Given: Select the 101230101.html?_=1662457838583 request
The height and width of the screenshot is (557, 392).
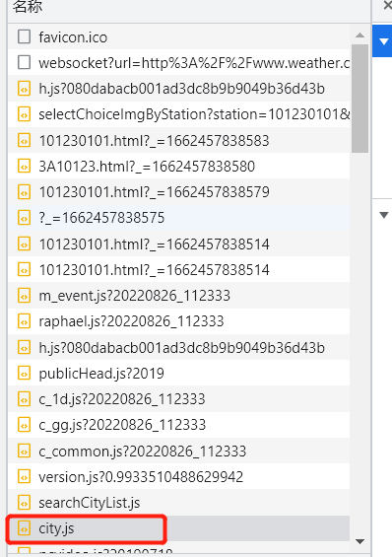Looking at the screenshot, I should pyautogui.click(x=179, y=140).
